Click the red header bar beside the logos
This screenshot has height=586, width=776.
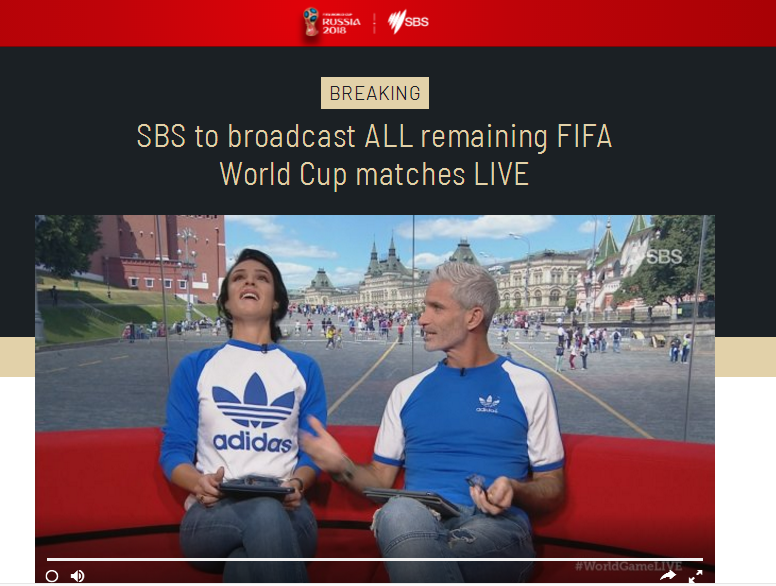pyautogui.click(x=148, y=23)
